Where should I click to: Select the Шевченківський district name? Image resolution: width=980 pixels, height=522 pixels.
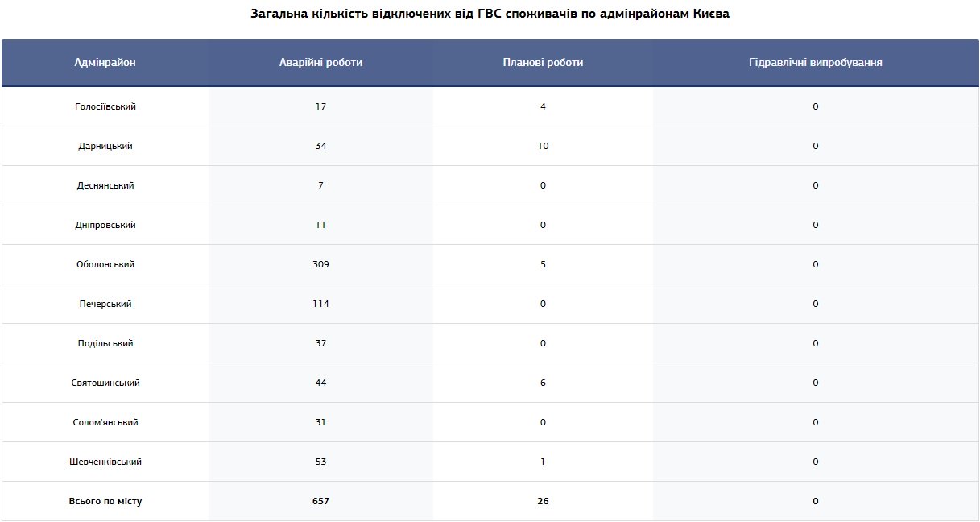[105, 462]
